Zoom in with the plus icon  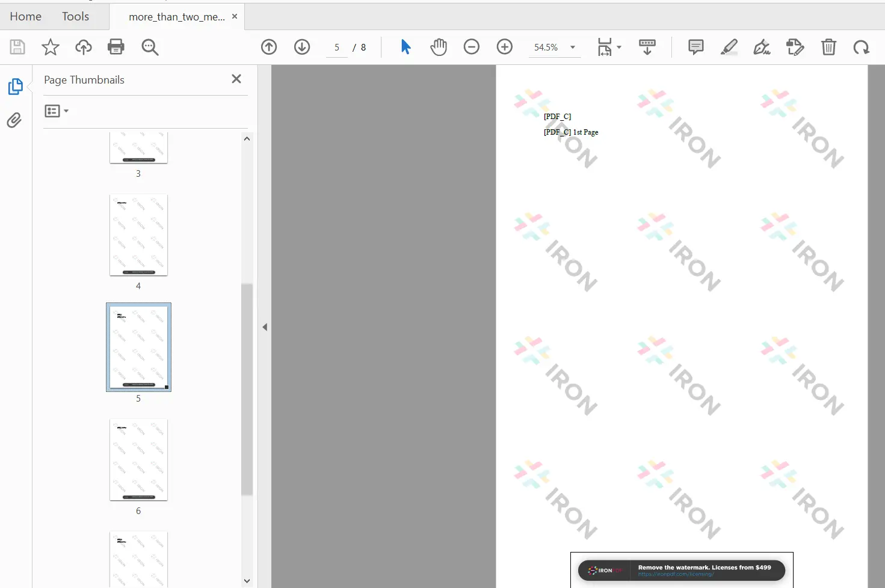pos(505,47)
